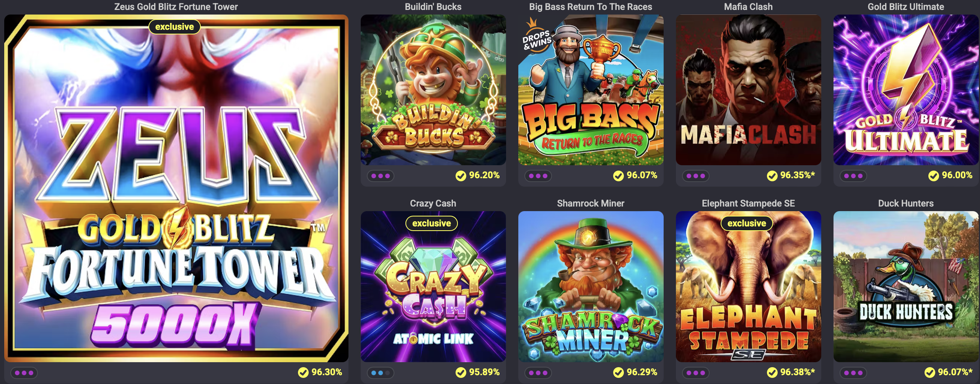Click checkmark badge beside 95.89% RTP
The image size is (980, 384).
[461, 372]
